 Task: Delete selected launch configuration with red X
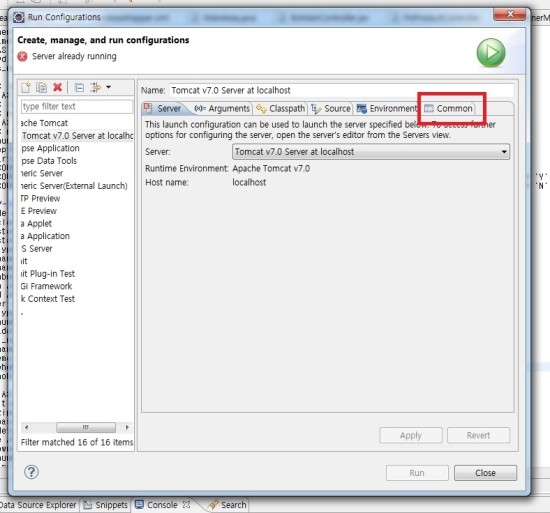[58, 87]
